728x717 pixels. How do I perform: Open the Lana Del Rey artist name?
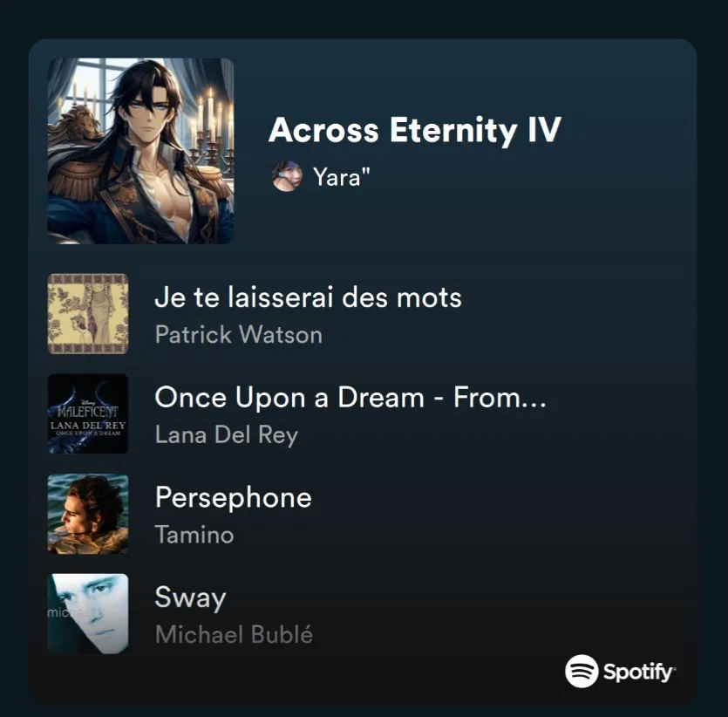(x=226, y=434)
